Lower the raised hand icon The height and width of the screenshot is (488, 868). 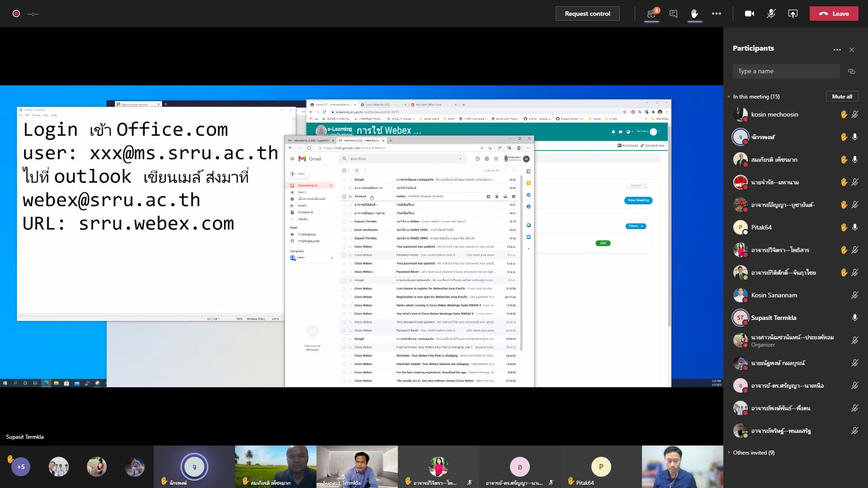coord(694,14)
